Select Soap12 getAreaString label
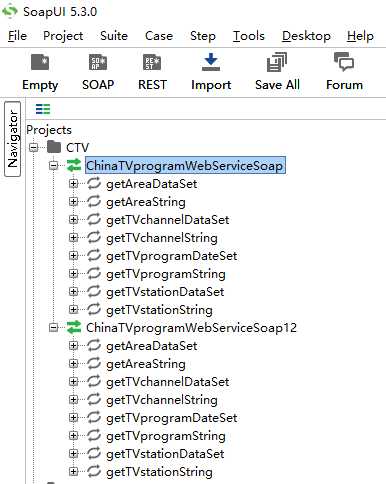 (x=146, y=364)
